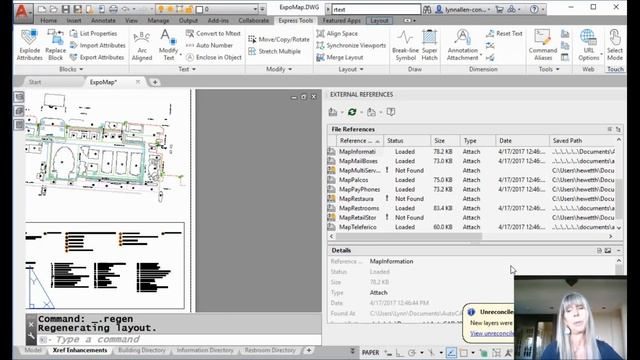
Task: Sort by the Reference Name column header
Action: (x=359, y=140)
